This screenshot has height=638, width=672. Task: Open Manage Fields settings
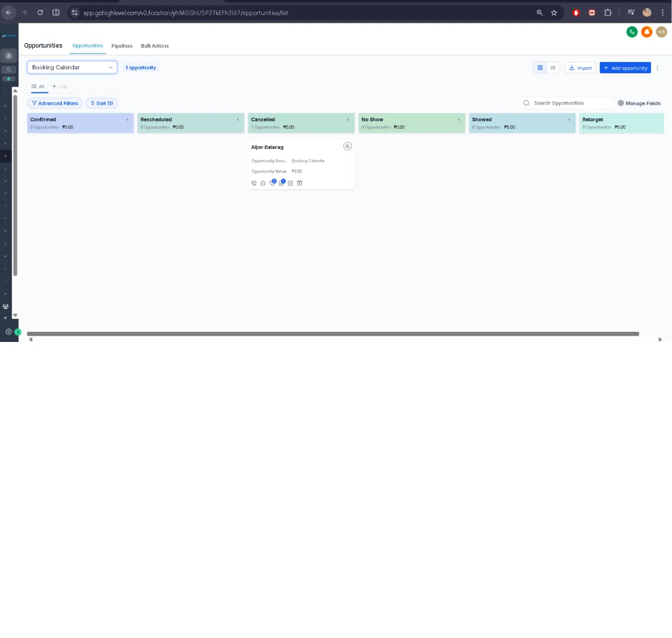[x=639, y=103]
